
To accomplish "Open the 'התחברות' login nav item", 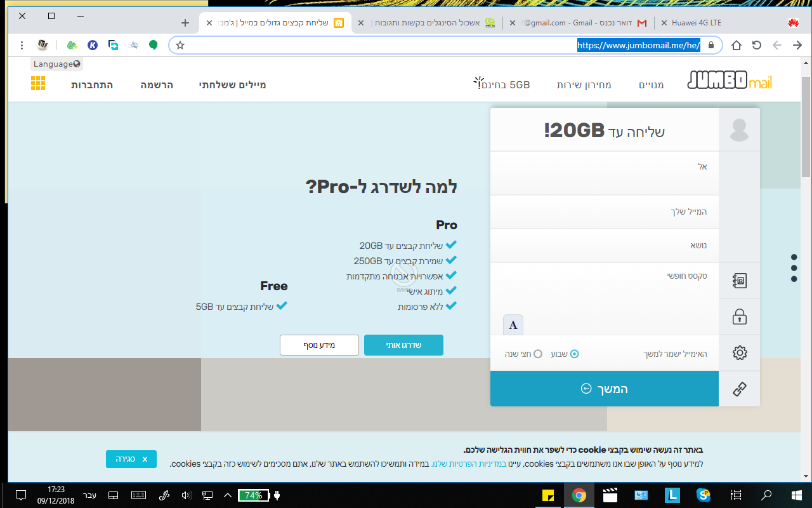I will (x=92, y=85).
